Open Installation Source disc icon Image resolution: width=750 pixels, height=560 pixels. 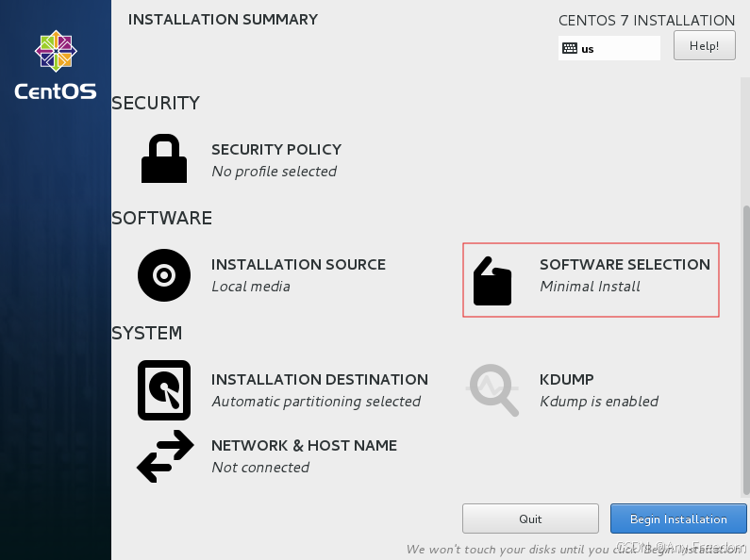click(164, 275)
